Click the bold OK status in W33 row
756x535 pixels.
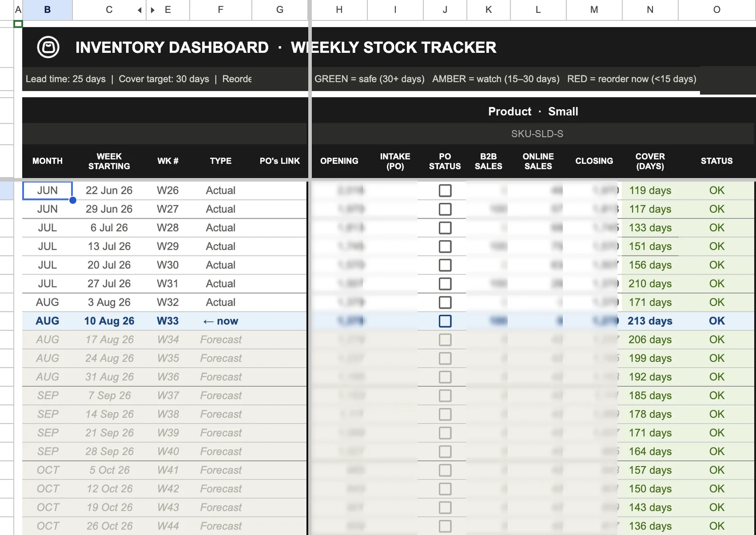[717, 321]
